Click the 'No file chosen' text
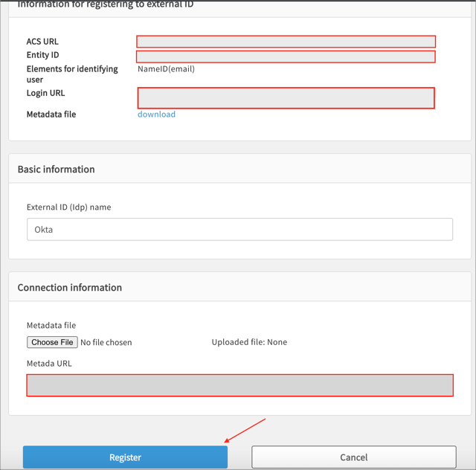This screenshot has width=476, height=470. pyautogui.click(x=106, y=342)
